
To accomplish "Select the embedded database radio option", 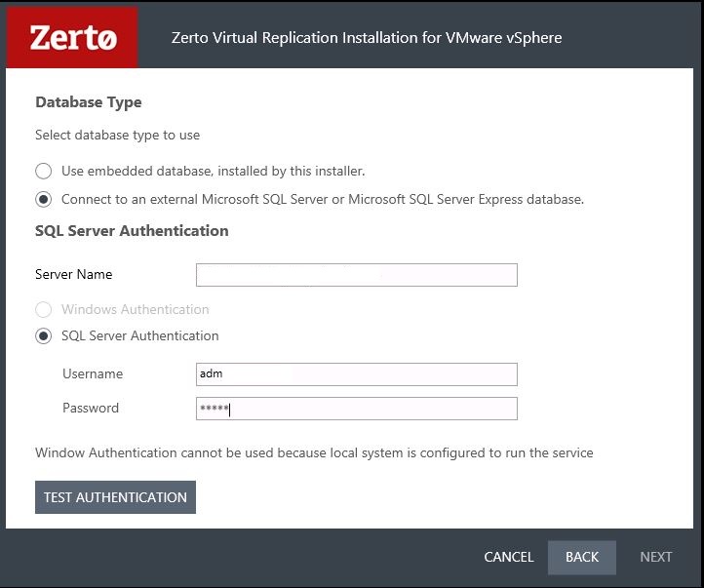I will (44, 171).
